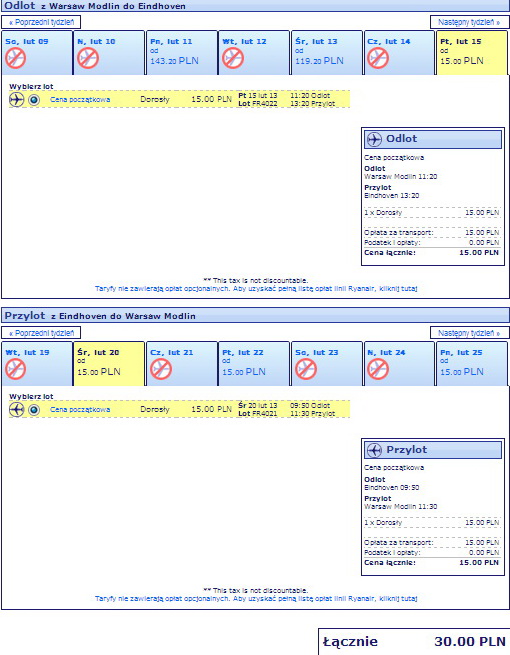Viewport: 510px width, 655px height.
Task: Click the no-flight icon for N, lut 24
Action: [x=378, y=369]
